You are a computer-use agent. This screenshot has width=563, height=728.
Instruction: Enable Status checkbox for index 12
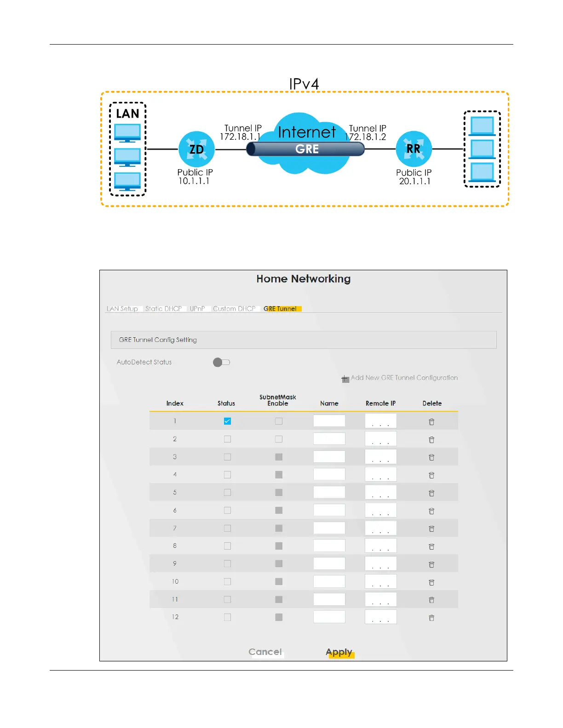pos(227,617)
